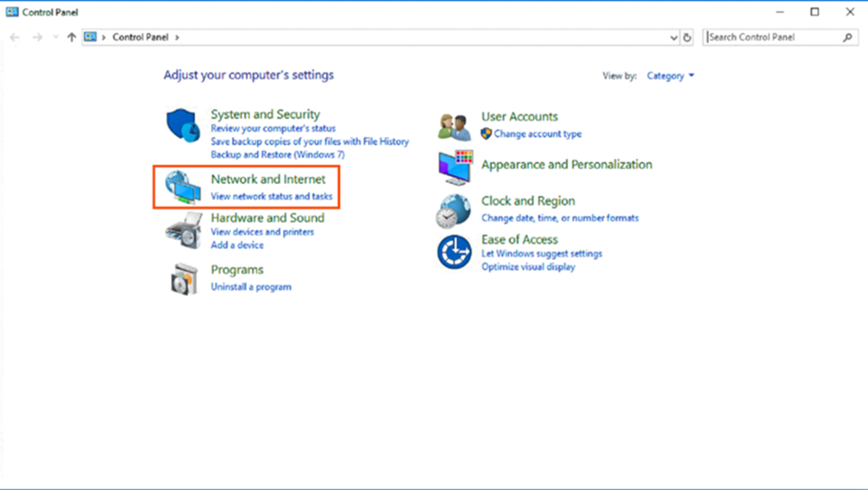Click the Clock and Region globe icon

pos(453,211)
